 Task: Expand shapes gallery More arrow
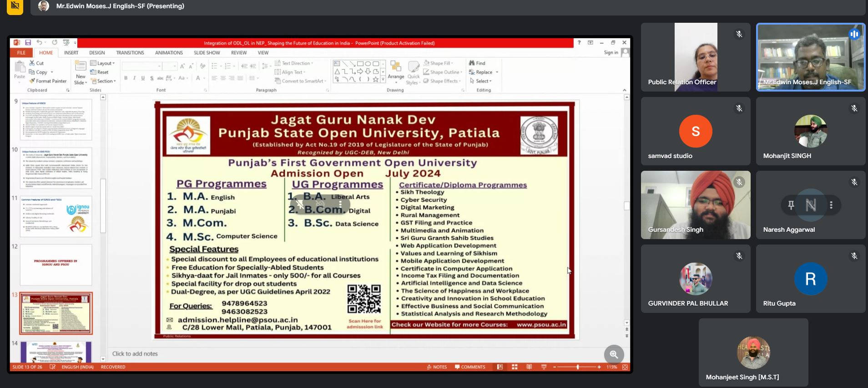click(383, 79)
